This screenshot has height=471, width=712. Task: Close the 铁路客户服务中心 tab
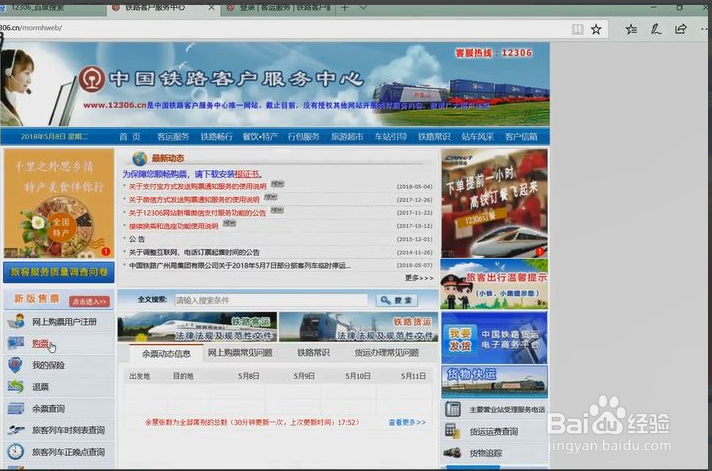point(211,8)
